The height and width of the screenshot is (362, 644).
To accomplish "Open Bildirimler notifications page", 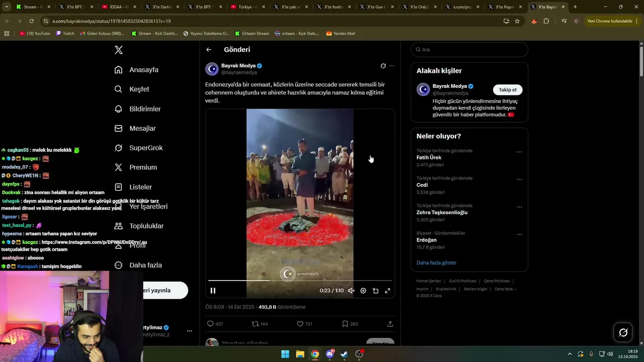I will point(137,109).
